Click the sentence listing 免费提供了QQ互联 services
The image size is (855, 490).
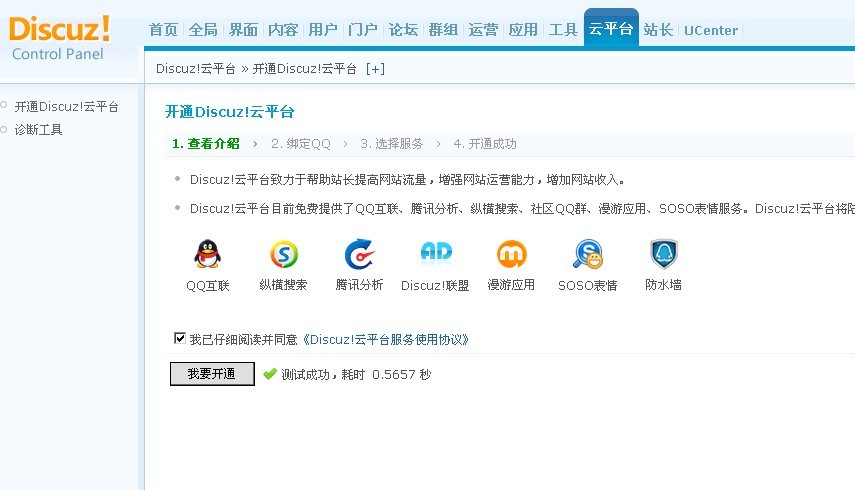coord(522,209)
